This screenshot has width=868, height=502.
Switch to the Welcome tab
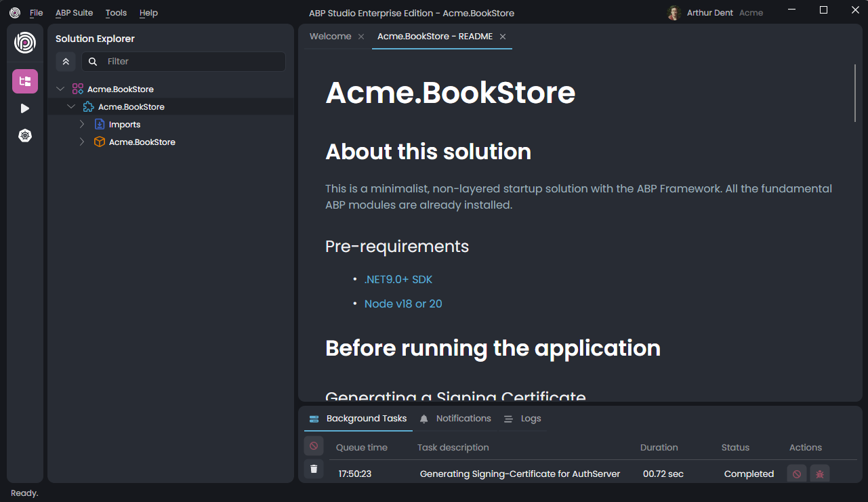click(x=330, y=36)
